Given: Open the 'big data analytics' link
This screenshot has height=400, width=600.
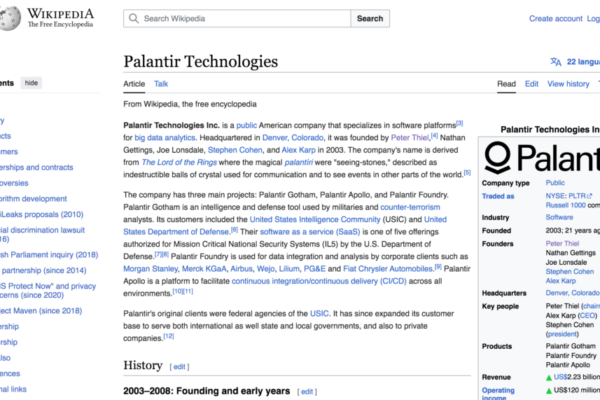Looking at the screenshot, I should click(165, 138).
